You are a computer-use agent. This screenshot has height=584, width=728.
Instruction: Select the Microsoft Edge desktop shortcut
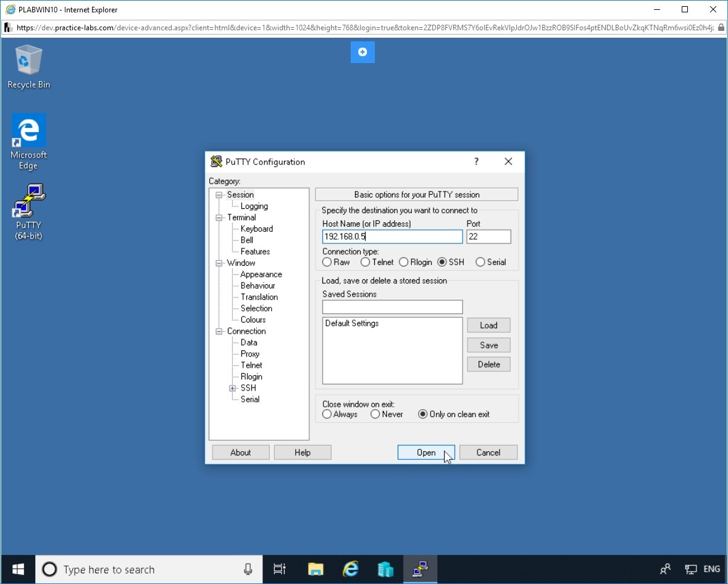[28, 142]
